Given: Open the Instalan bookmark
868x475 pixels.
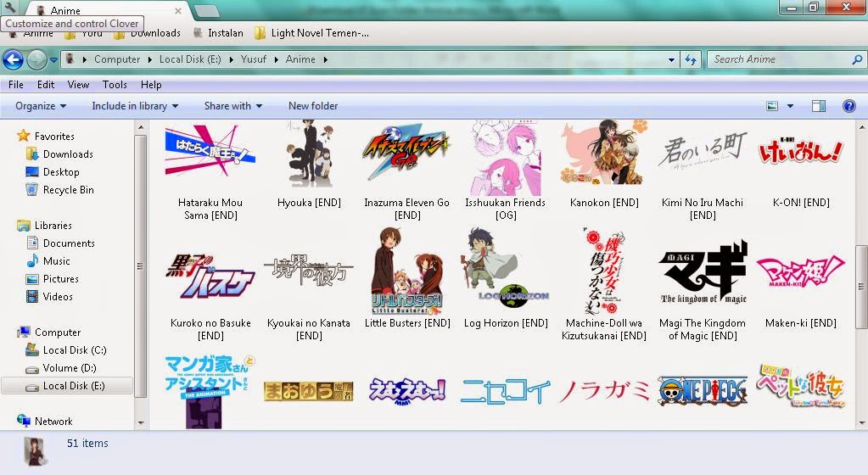Looking at the screenshot, I should (219, 33).
